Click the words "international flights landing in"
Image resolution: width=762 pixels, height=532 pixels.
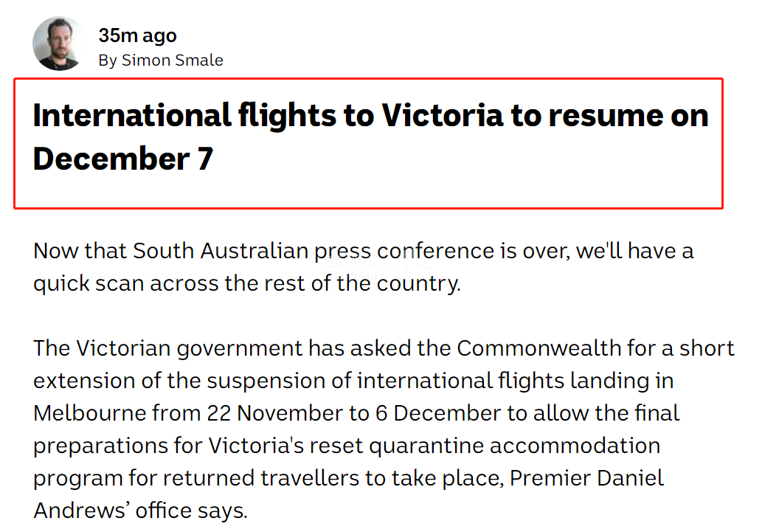coord(515,381)
